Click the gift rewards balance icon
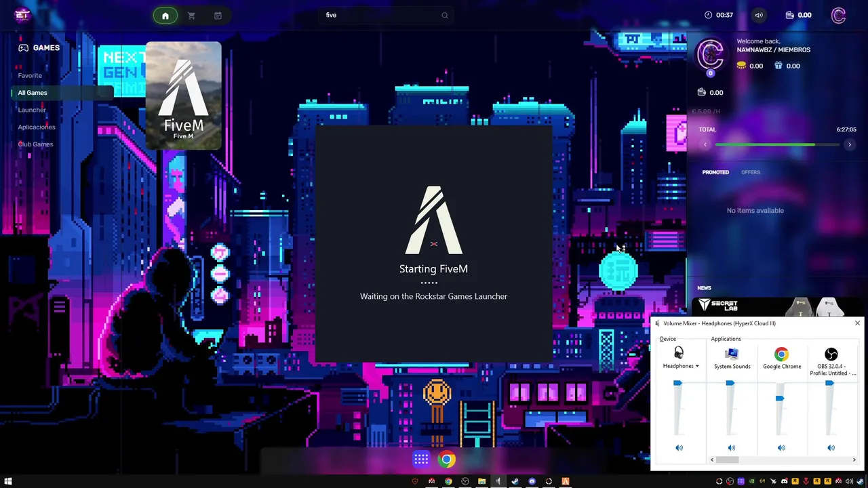Image resolution: width=868 pixels, height=488 pixels. pos(778,66)
